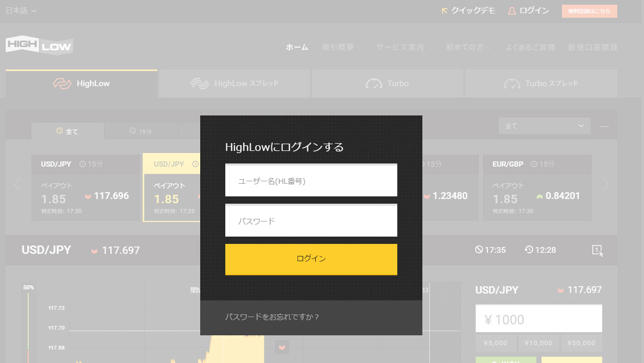Select the 全て time filter tab
The height and width of the screenshot is (363, 644).
tap(67, 131)
